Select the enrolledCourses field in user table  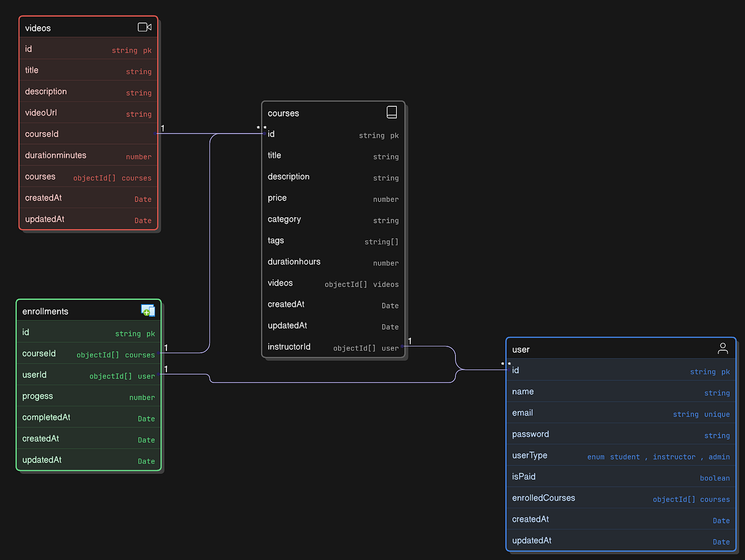click(x=543, y=497)
